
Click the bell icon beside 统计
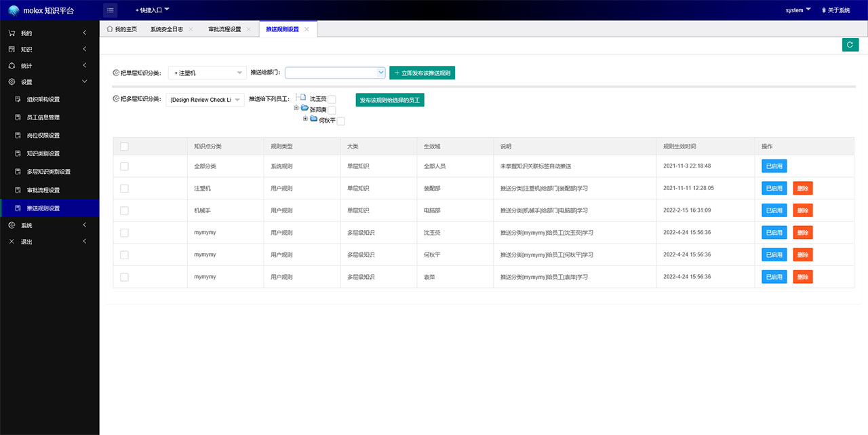12,66
